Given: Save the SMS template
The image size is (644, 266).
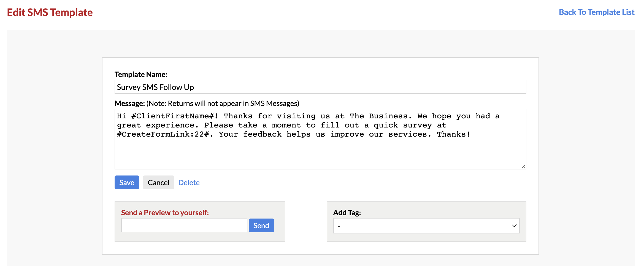Looking at the screenshot, I should click(127, 182).
